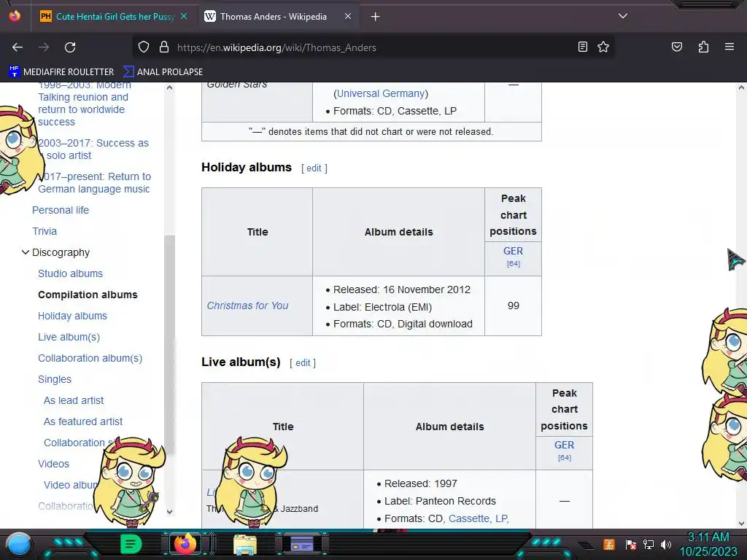
Task: Click GER header link in Live album(s) table
Action: 564,445
